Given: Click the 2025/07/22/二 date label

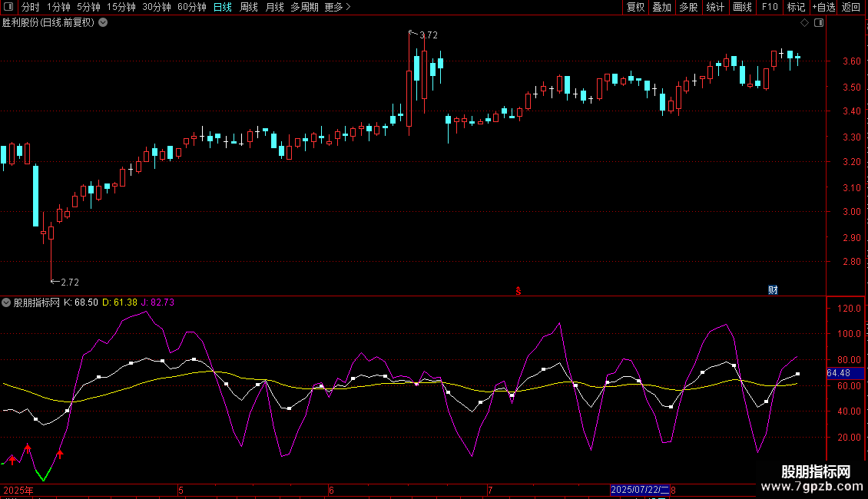Looking at the screenshot, I should point(640,490).
